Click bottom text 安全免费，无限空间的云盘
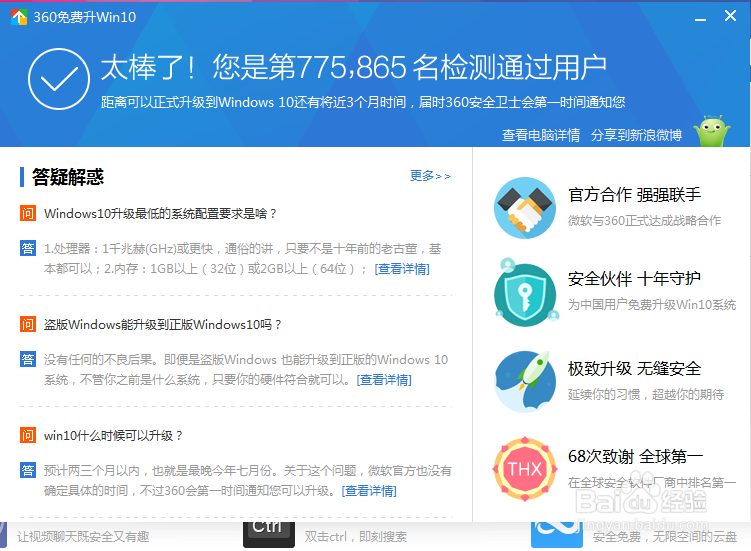Screen dimensions: 751x551 [665, 537]
